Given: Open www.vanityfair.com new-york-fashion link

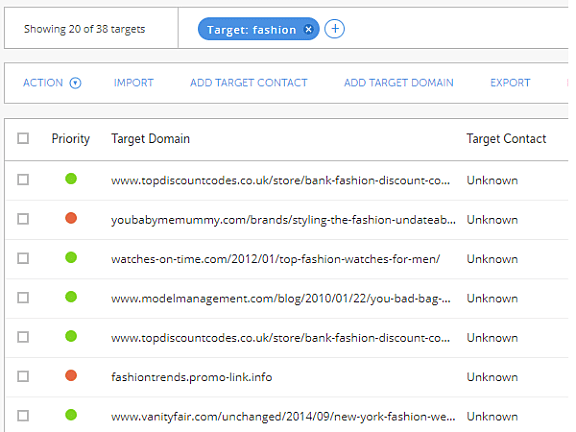Looking at the screenshot, I should coord(283,417).
